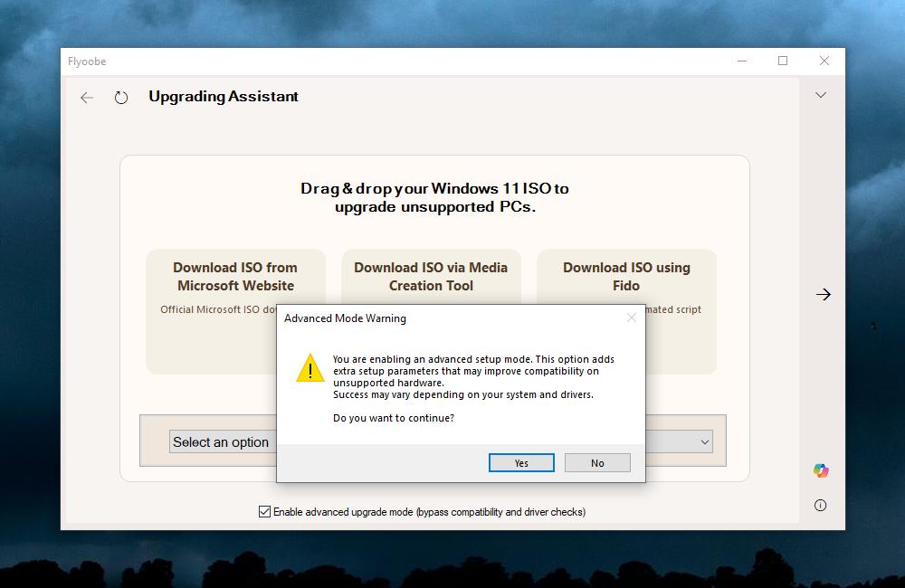This screenshot has height=588, width=905.
Task: Click the 'Do you want to continue?' text
Action: [394, 418]
